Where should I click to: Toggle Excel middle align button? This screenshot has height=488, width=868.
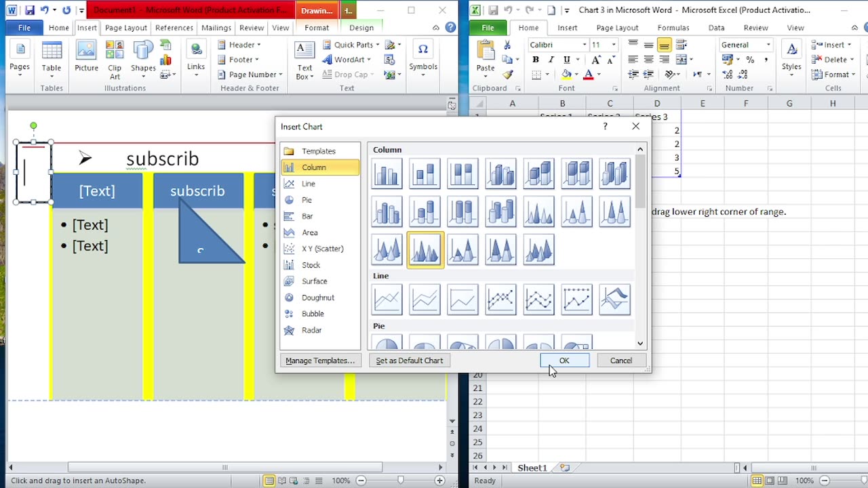[649, 45]
